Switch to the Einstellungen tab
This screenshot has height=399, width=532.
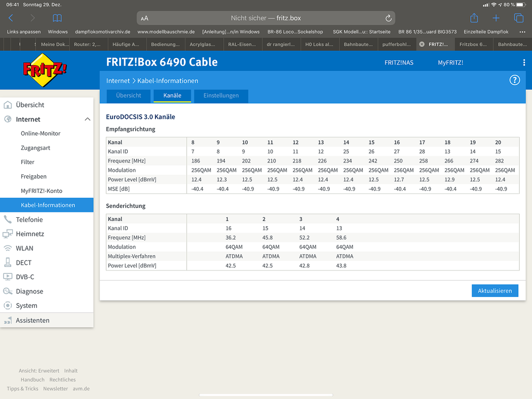(x=221, y=96)
